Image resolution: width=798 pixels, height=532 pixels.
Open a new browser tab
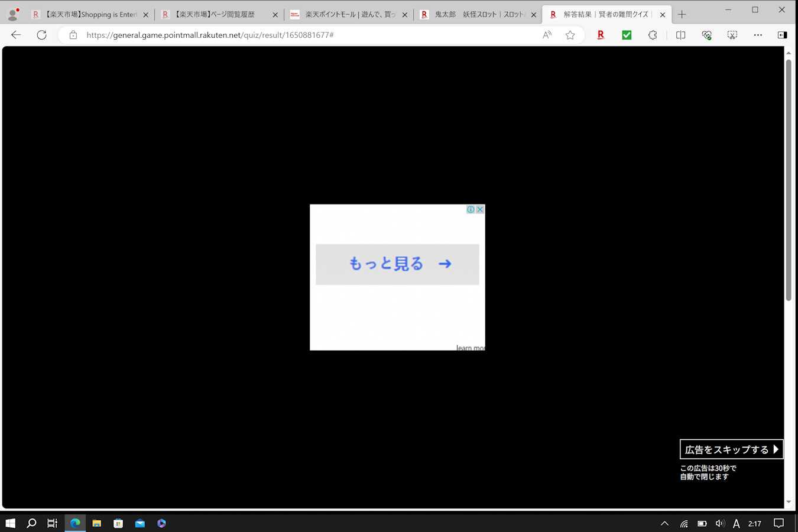click(682, 14)
